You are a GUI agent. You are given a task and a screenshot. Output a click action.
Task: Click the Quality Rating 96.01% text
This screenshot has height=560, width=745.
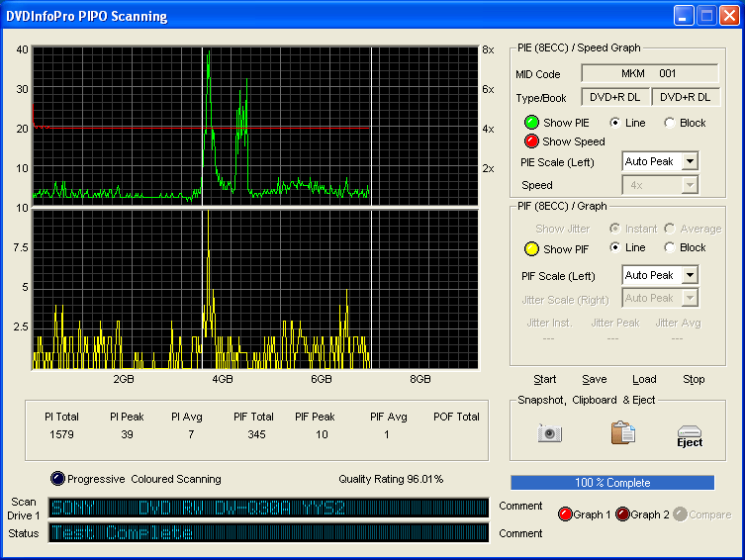tap(391, 479)
